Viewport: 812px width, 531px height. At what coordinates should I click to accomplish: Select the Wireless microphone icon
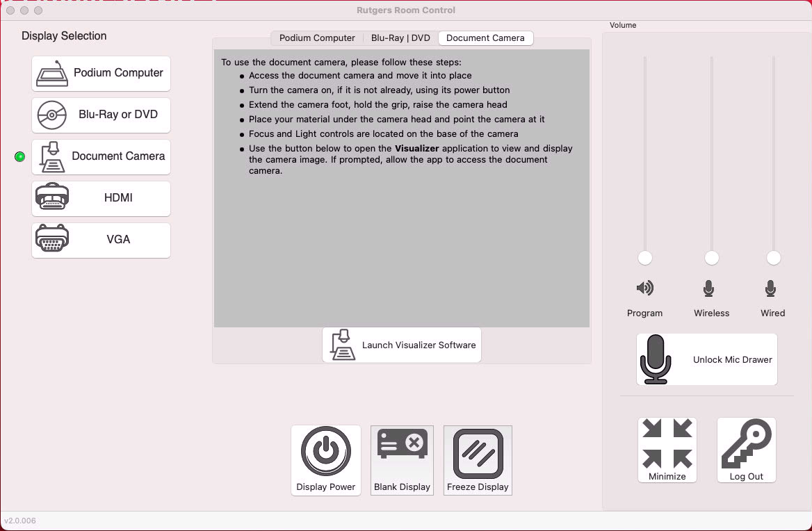coord(711,288)
